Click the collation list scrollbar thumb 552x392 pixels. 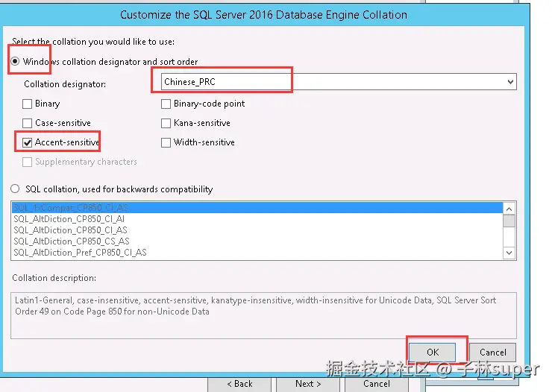(x=509, y=221)
